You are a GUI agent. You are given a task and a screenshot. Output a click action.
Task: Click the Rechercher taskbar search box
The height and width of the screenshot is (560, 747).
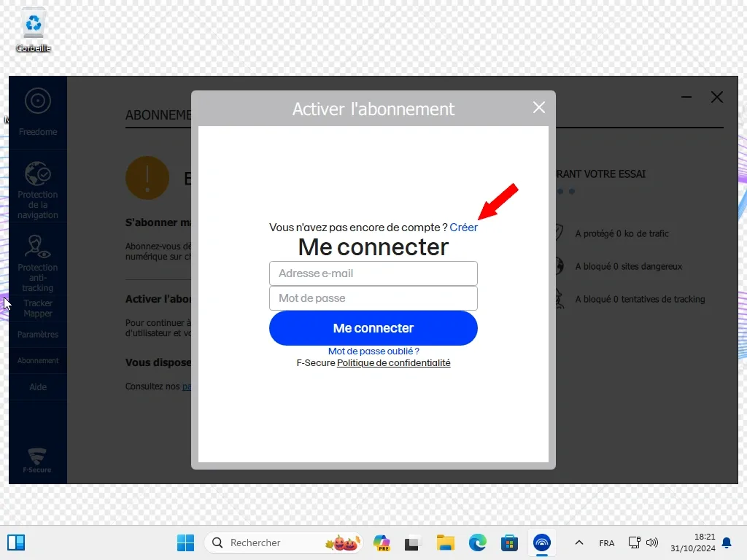[284, 542]
